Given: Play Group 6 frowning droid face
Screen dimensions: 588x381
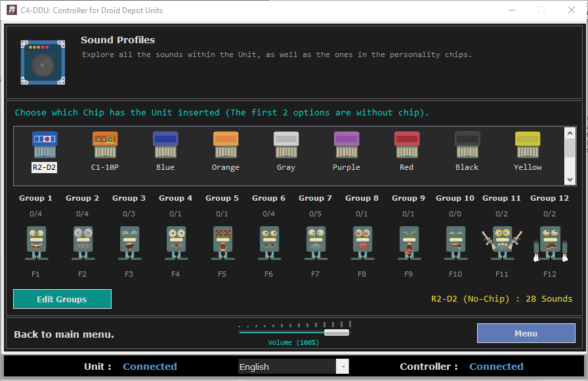Looking at the screenshot, I should (x=269, y=243).
